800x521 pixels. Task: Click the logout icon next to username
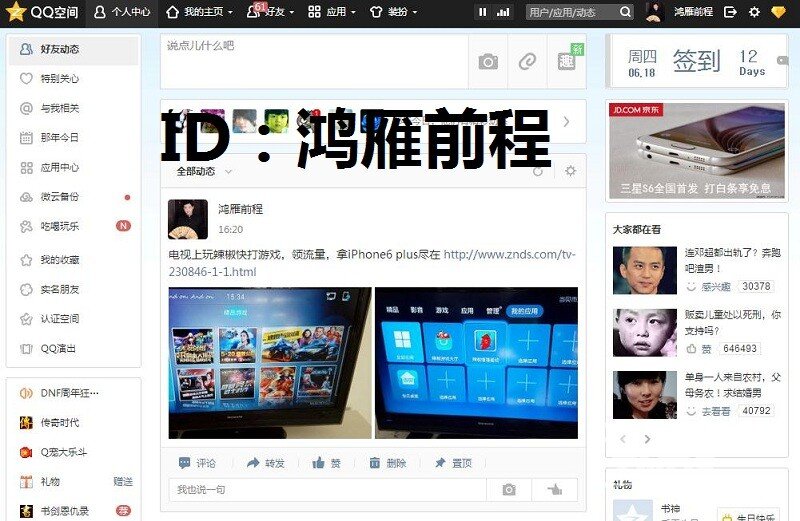point(730,12)
